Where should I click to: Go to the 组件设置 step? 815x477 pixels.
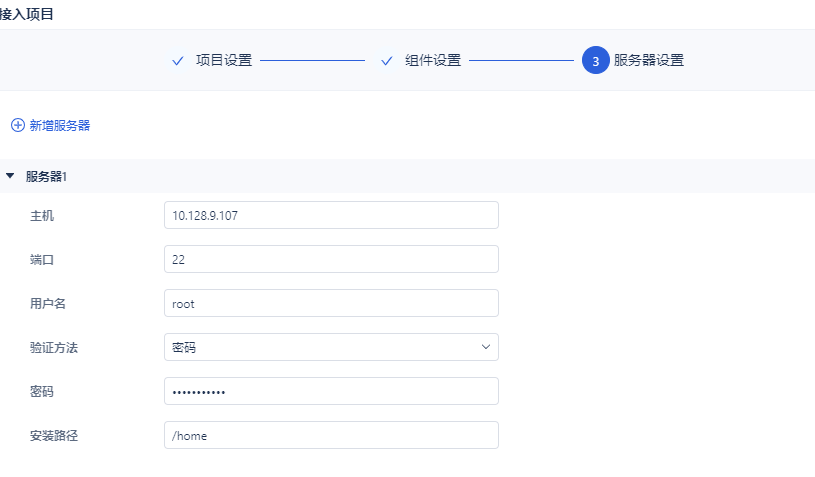433,60
